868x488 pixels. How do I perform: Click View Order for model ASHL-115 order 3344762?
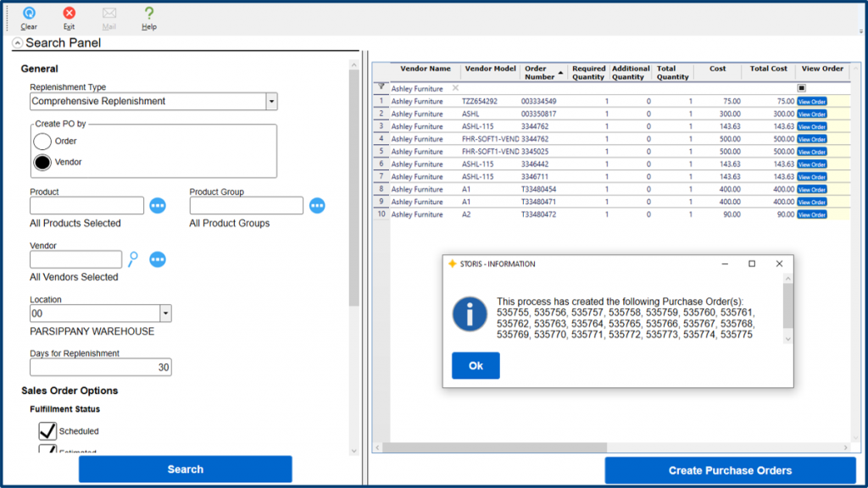[812, 127]
